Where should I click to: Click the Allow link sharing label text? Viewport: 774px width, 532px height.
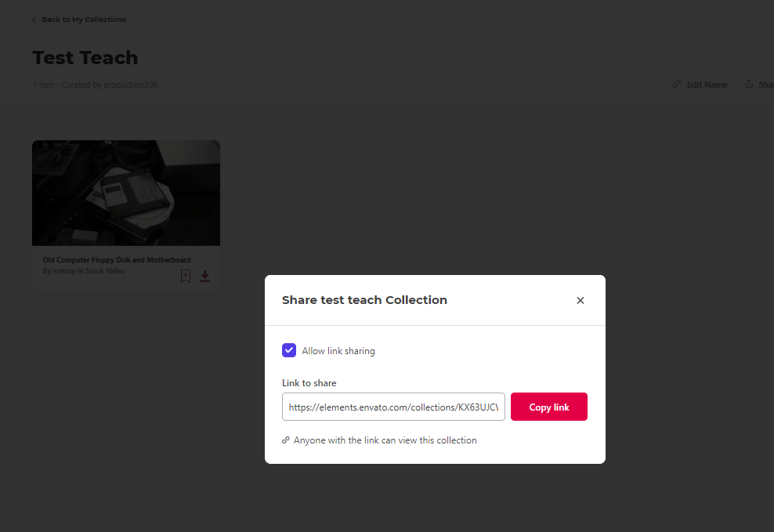tap(338, 351)
